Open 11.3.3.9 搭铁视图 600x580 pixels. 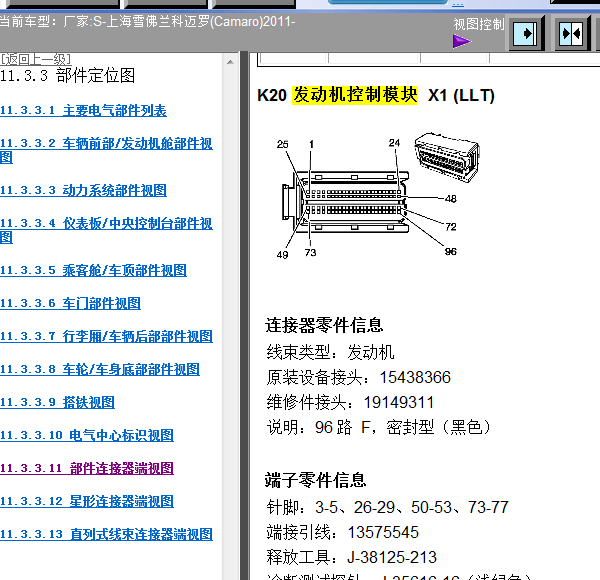point(57,402)
